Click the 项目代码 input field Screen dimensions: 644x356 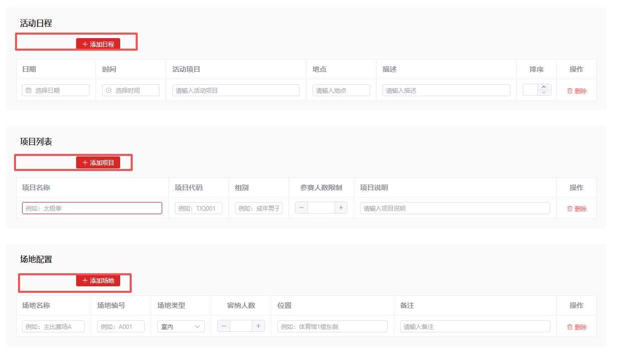[198, 208]
